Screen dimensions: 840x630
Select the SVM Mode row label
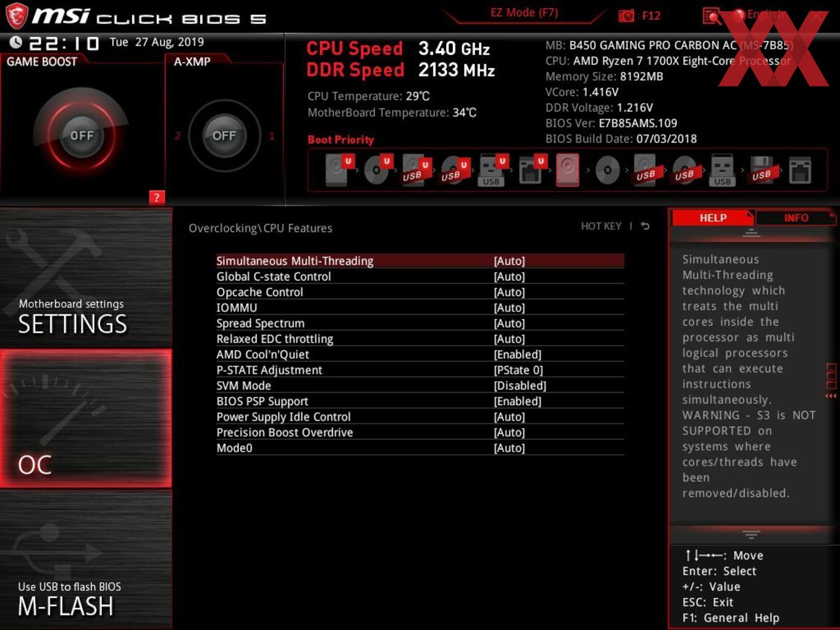click(243, 385)
